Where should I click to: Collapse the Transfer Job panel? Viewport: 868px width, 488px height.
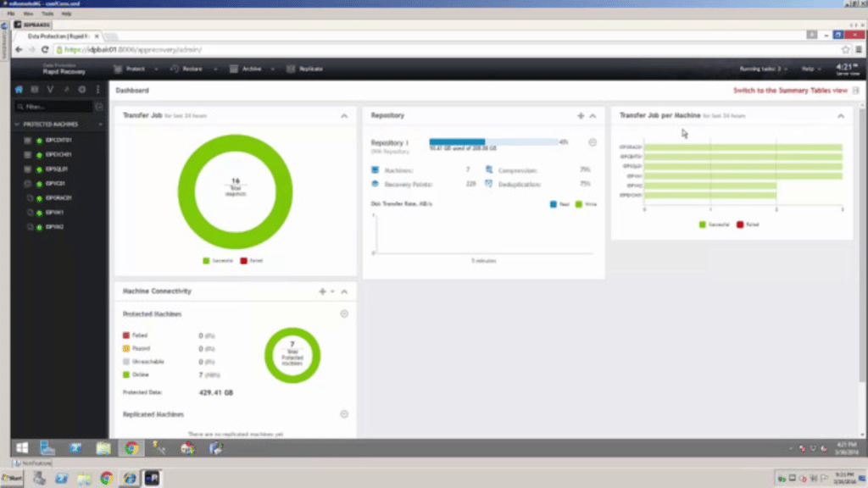[344, 115]
